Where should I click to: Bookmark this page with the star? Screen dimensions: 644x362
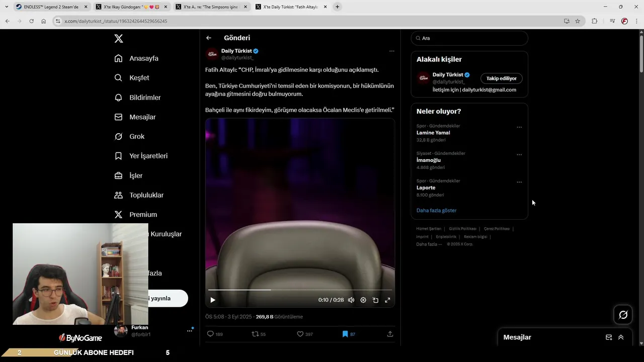click(x=578, y=21)
